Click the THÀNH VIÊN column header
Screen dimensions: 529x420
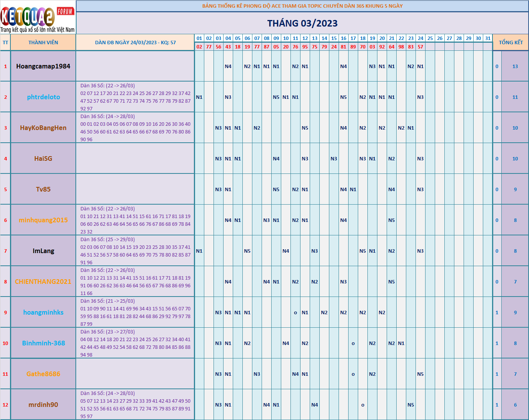click(43, 43)
